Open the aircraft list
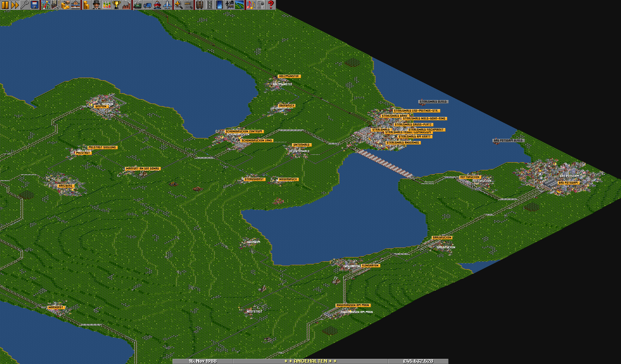621x364 pixels. tap(168, 5)
